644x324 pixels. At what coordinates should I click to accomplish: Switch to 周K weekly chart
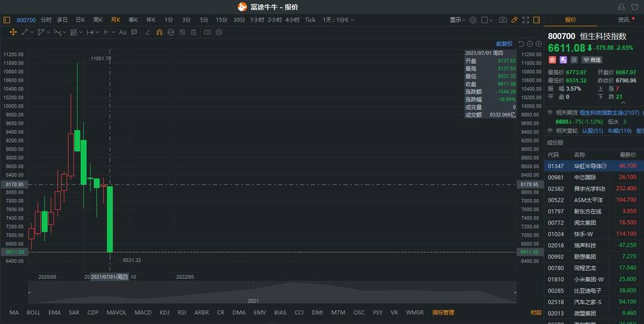(98, 20)
